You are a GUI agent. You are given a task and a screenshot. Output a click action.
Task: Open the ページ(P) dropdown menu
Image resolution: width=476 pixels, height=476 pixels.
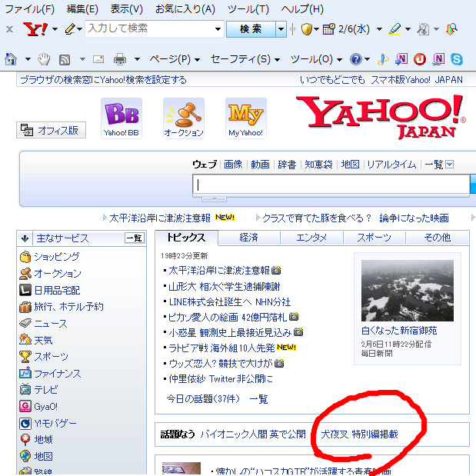click(x=175, y=59)
